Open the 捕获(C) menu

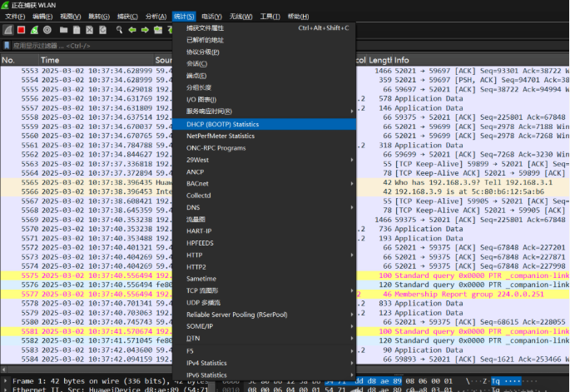click(127, 17)
